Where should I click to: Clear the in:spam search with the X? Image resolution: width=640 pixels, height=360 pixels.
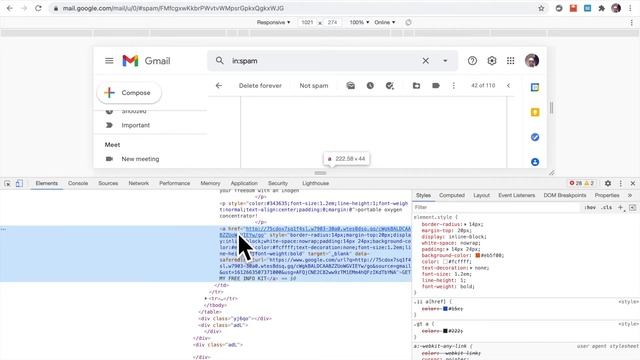[425, 61]
